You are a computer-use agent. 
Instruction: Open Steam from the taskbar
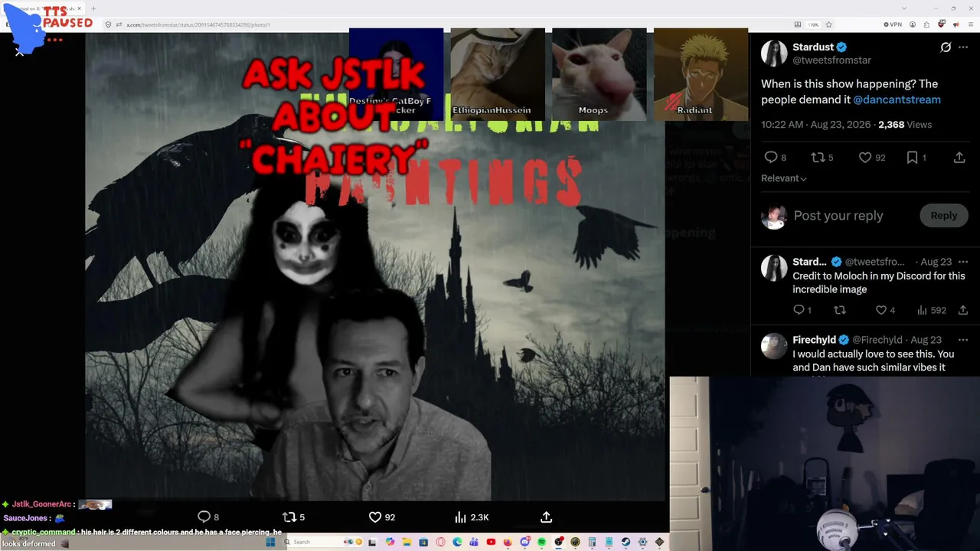coord(626,542)
